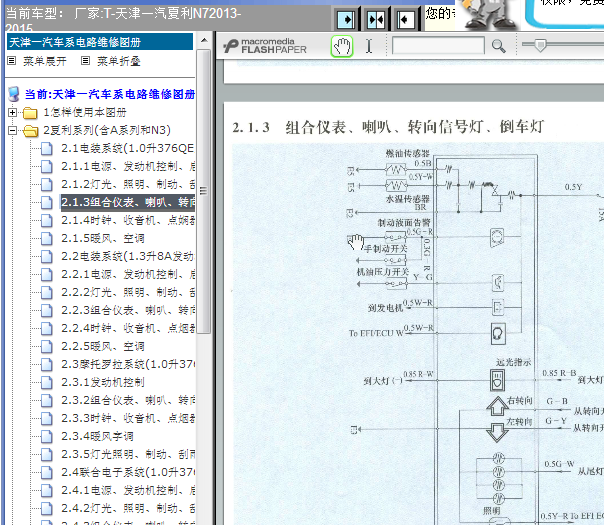Open 2.2.4时钟、收音机、点烟器 page
This screenshot has height=525, width=604.
(x=128, y=328)
